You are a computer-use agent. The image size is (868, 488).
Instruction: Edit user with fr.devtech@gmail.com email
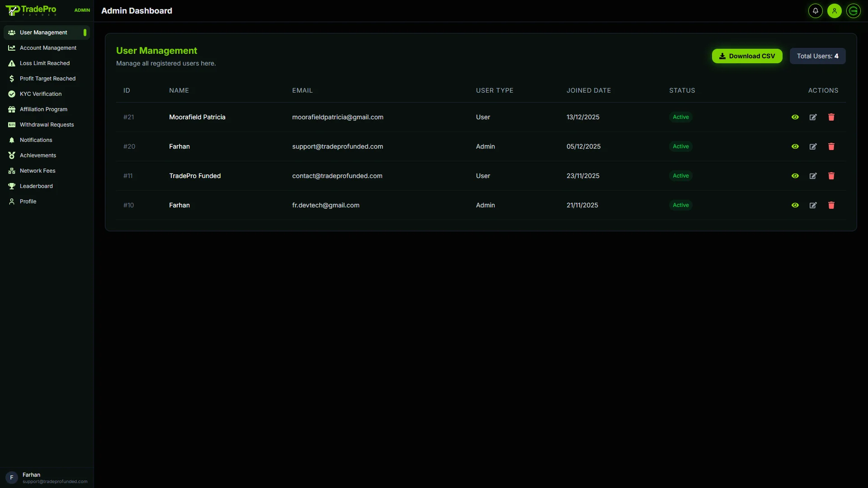click(x=813, y=205)
